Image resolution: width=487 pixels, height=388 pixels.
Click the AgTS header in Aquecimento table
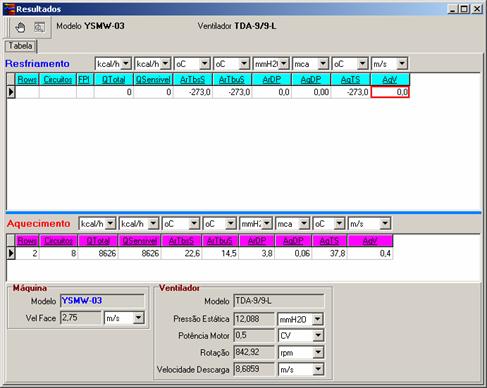[329, 241]
